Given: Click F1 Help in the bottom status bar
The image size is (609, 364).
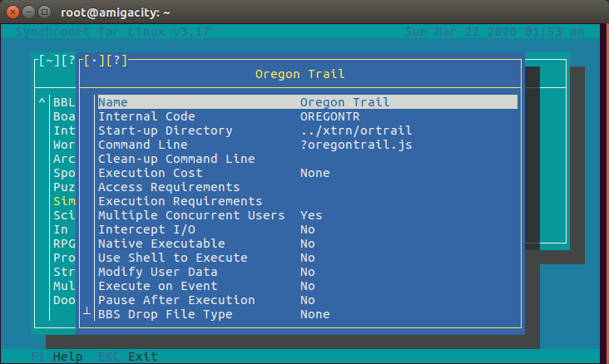Looking at the screenshot, I should pyautogui.click(x=57, y=357).
